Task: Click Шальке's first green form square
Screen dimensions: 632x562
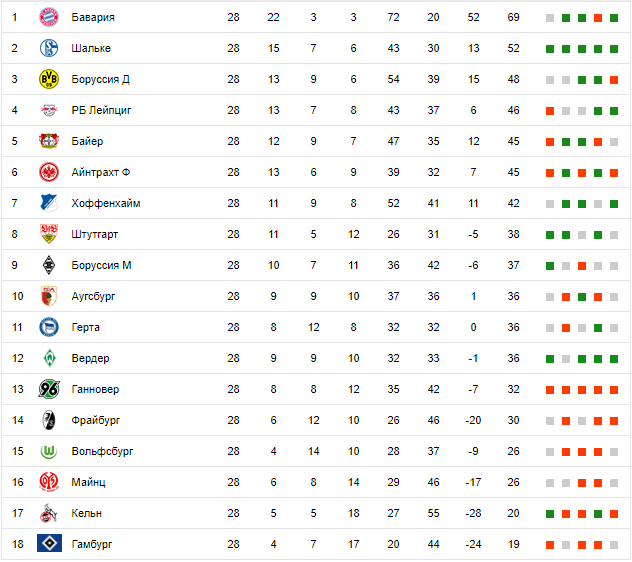Action: [549, 49]
